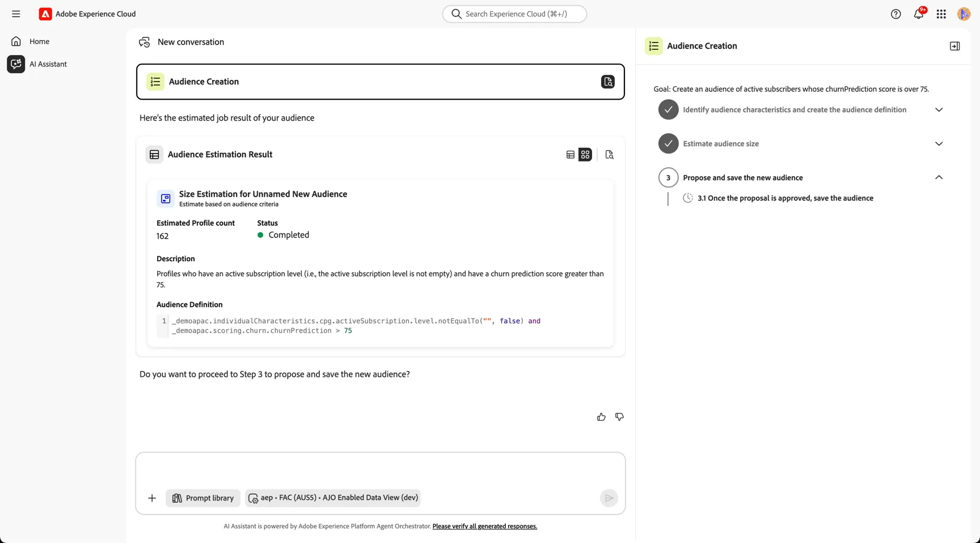This screenshot has width=980, height=543.
Task: Collapse the Audience Creation side panel
Action: [x=955, y=46]
